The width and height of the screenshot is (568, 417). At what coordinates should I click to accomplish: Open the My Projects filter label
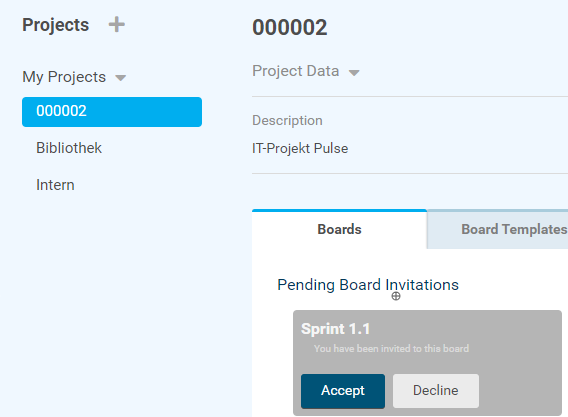[64, 77]
